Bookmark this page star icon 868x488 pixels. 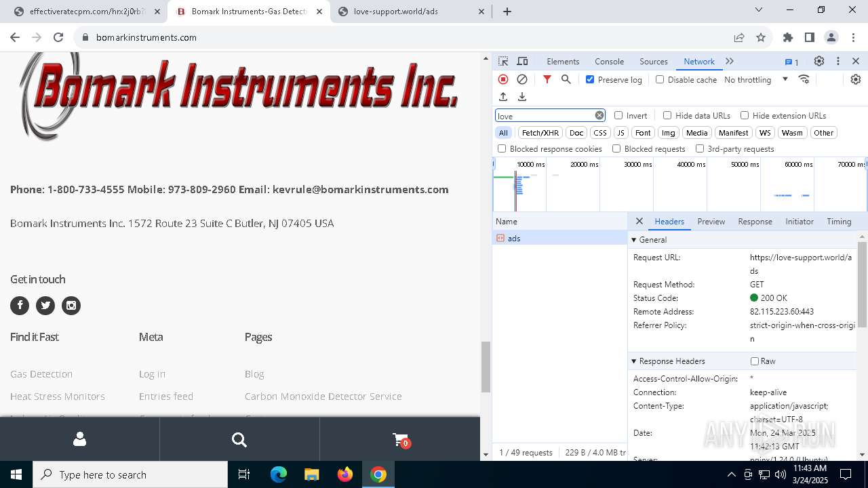[761, 37]
